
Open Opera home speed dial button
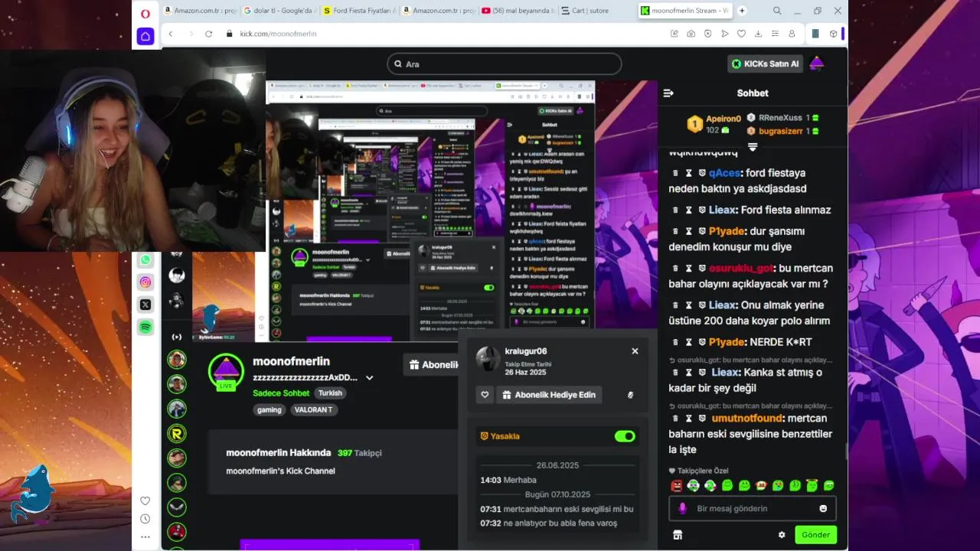click(x=145, y=36)
